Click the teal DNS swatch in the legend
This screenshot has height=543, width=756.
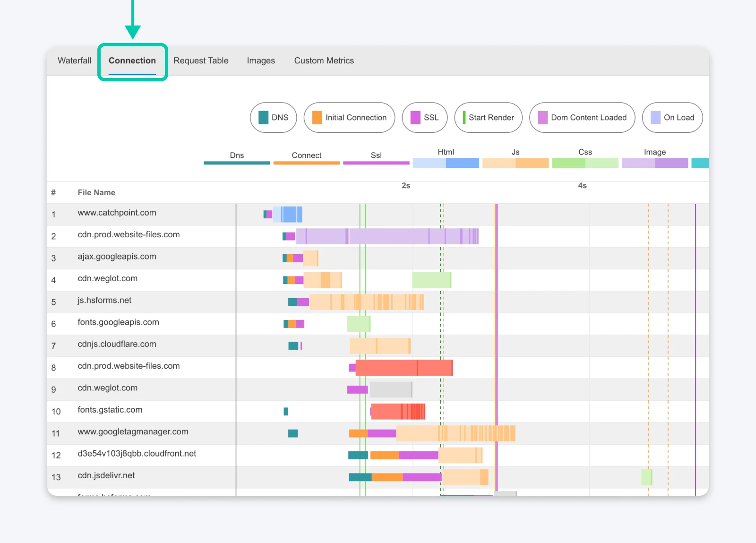click(x=264, y=118)
